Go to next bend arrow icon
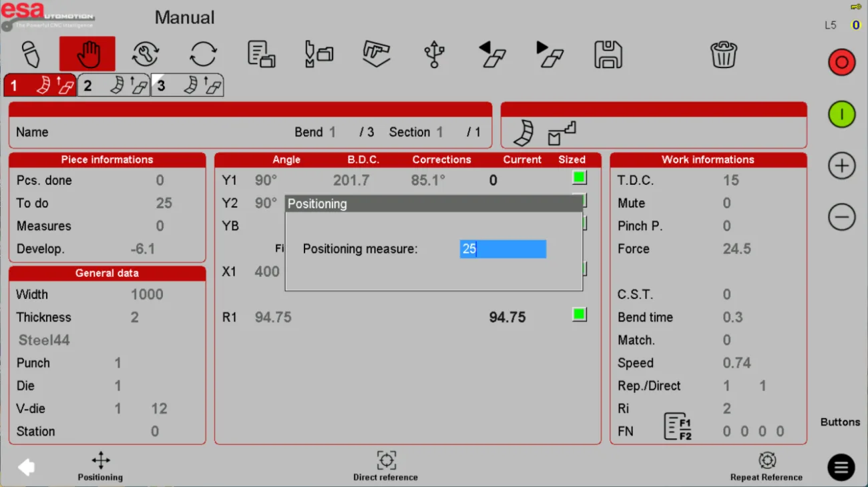Viewport: 868px width, 487px height. pyautogui.click(x=551, y=54)
